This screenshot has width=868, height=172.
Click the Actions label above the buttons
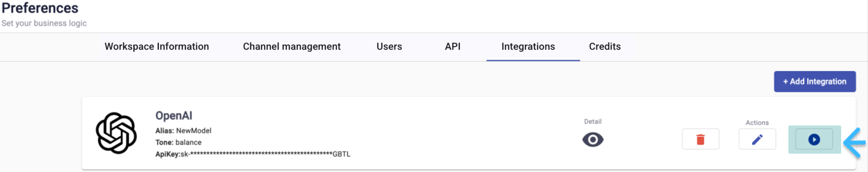[757, 123]
